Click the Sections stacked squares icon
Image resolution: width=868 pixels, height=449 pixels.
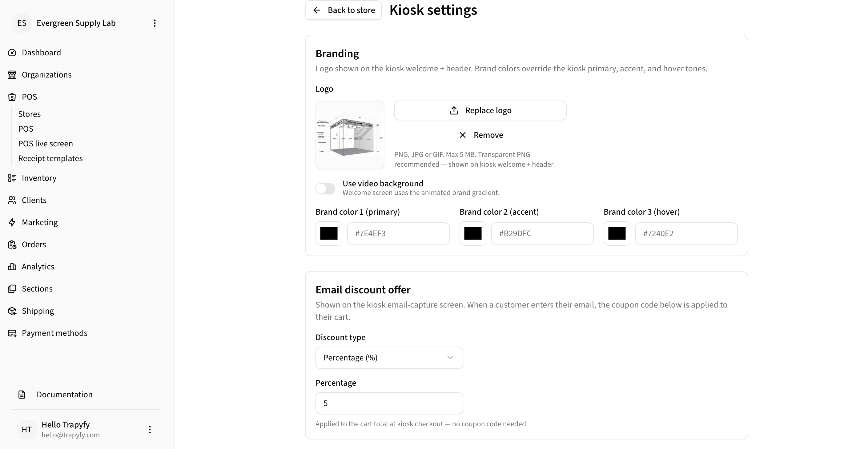pos(12,289)
